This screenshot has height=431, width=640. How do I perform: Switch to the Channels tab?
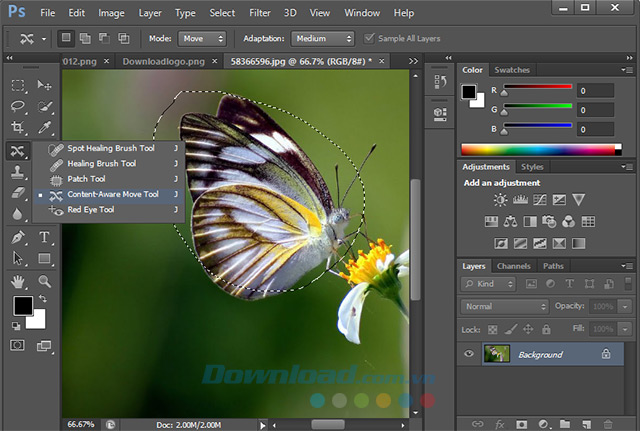[513, 266]
